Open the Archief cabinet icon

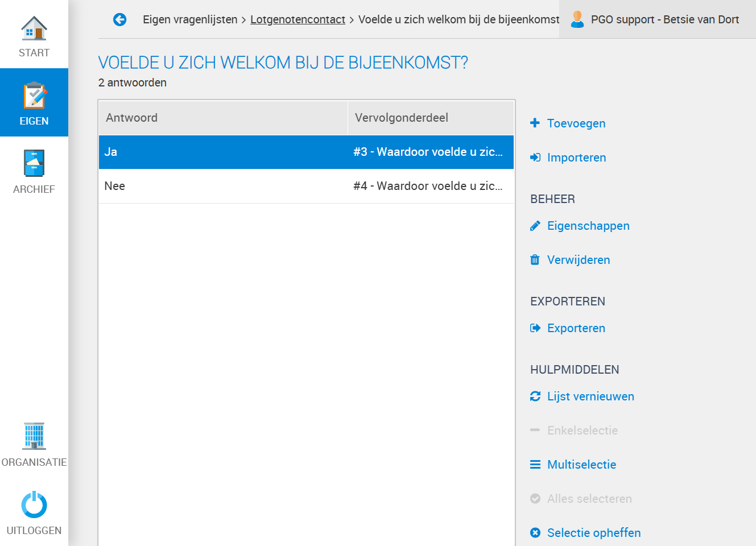[x=34, y=163]
